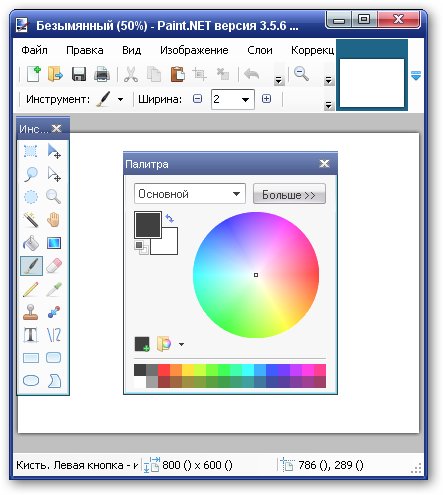
Task: Choose the Eraser tool
Action: pyautogui.click(x=54, y=266)
